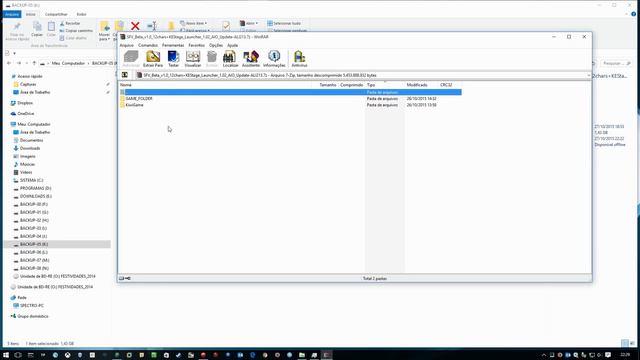
Task: Click the Localizar binoculars icon in WinRAR
Action: 230,59
